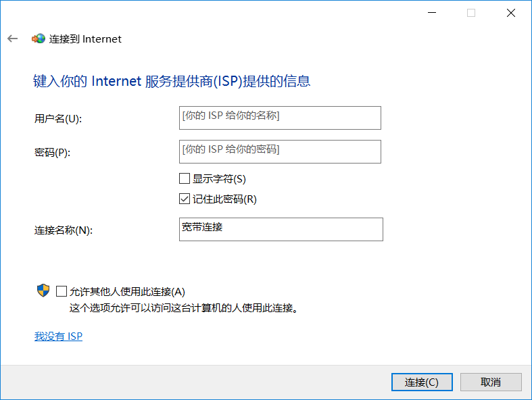This screenshot has height=400, width=532.
Task: Select the 连接名称 text box
Action: coord(281,229)
